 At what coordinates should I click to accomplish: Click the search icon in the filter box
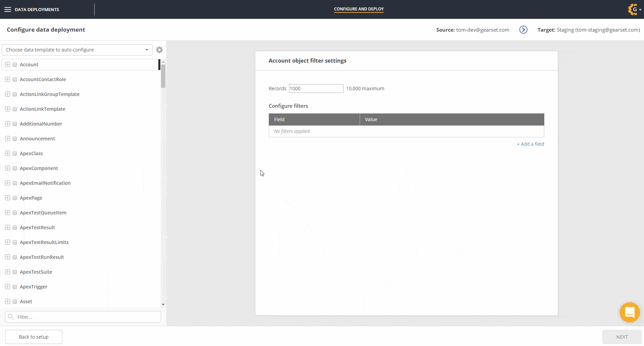11,317
